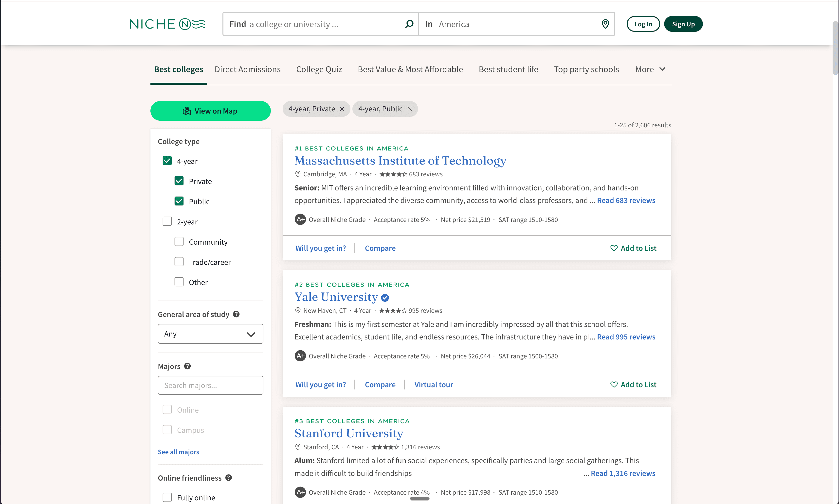Click inside the Search majors field
Screen dimensions: 839x504
tap(210, 385)
